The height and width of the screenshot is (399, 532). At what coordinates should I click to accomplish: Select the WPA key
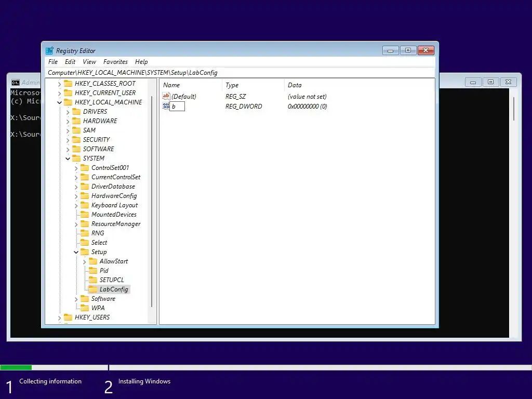(x=98, y=308)
